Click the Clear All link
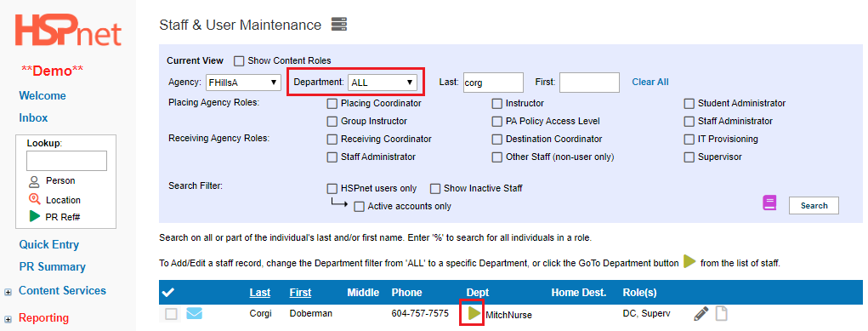Image resolution: width=868 pixels, height=331 pixels. tap(650, 82)
